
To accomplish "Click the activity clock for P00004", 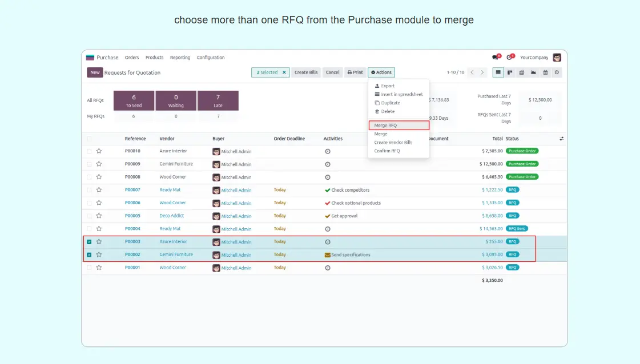I will (x=328, y=229).
